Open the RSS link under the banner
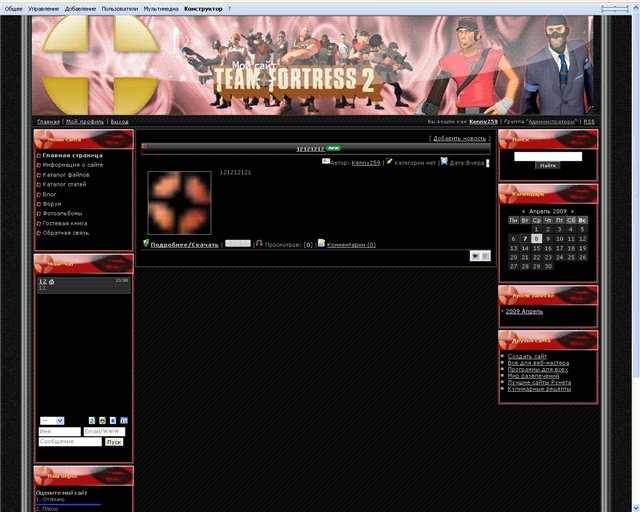Screen dimensions: 640x512 [589, 122]
